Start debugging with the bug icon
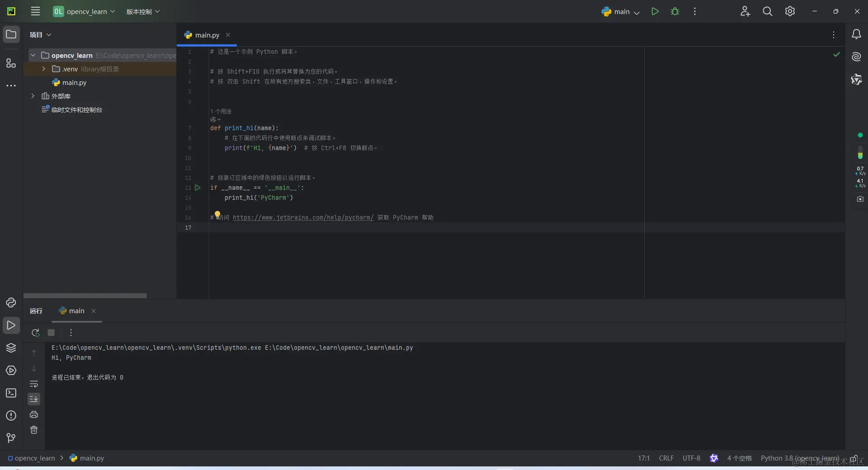 pyautogui.click(x=675, y=11)
